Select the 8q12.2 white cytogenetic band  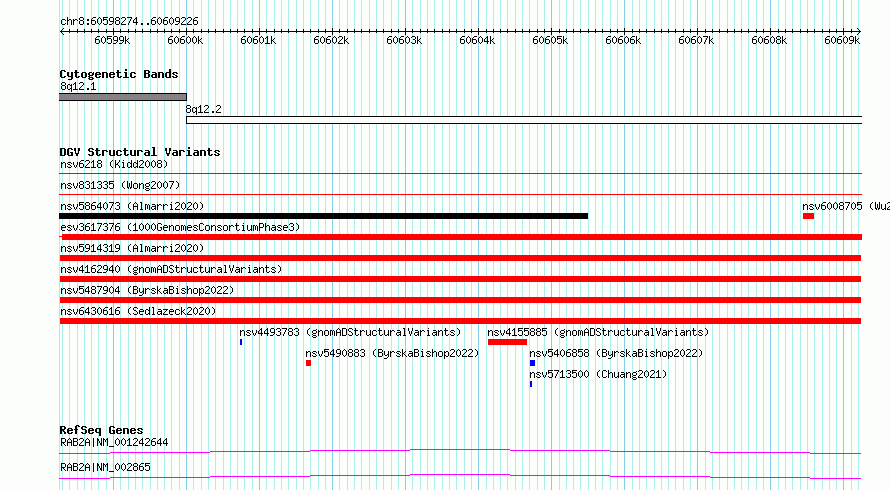coord(524,120)
